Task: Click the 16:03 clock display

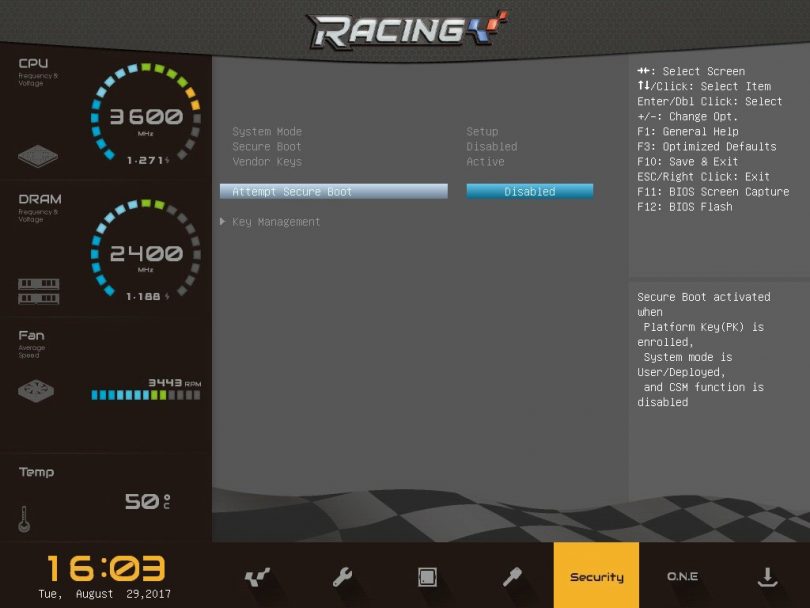Action: click(x=105, y=569)
